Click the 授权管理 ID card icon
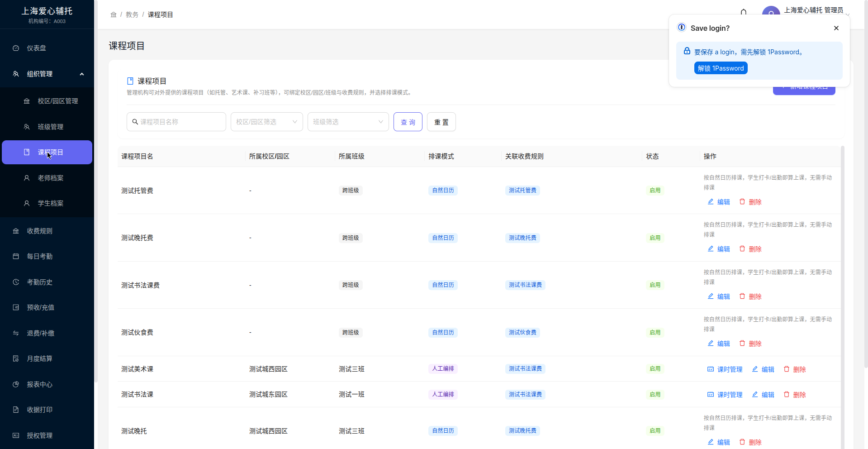Image resolution: width=868 pixels, height=449 pixels. pyautogui.click(x=16, y=435)
